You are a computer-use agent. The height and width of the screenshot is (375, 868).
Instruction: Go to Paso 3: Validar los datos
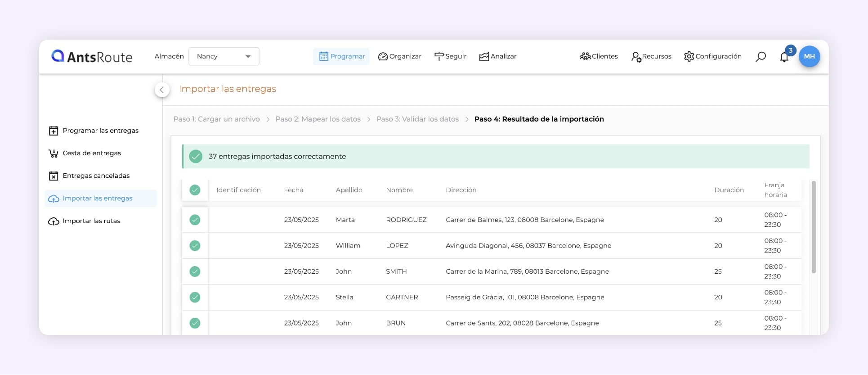pos(417,119)
